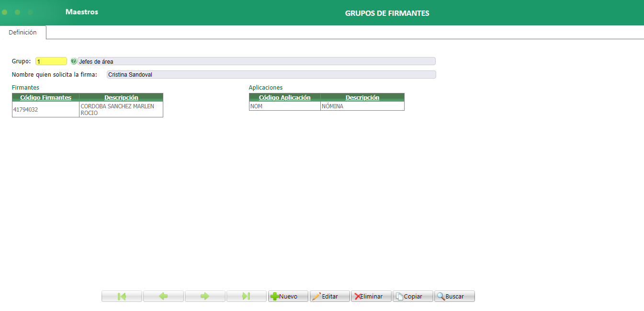The image size is (644, 311).
Task: Sort by Código Aplicación column header
Action: click(x=285, y=97)
